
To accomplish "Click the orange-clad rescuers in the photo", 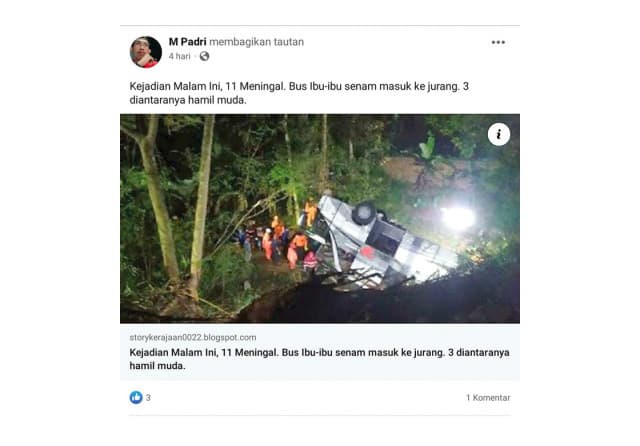I will [x=286, y=241].
